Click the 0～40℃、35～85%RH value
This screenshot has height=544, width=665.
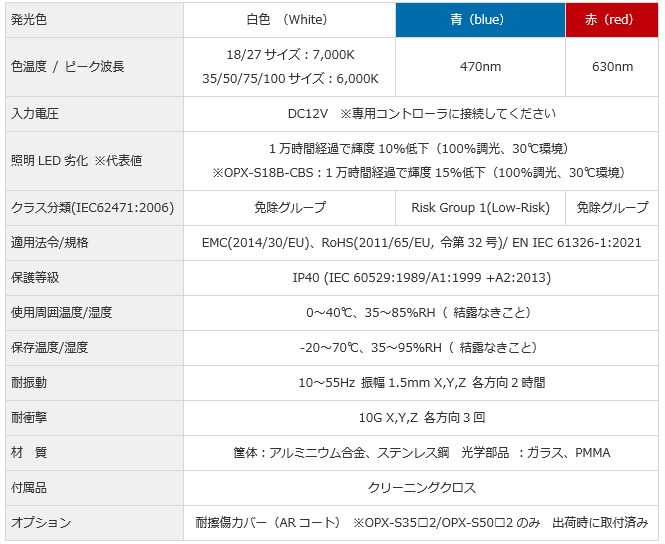pyautogui.click(x=421, y=312)
